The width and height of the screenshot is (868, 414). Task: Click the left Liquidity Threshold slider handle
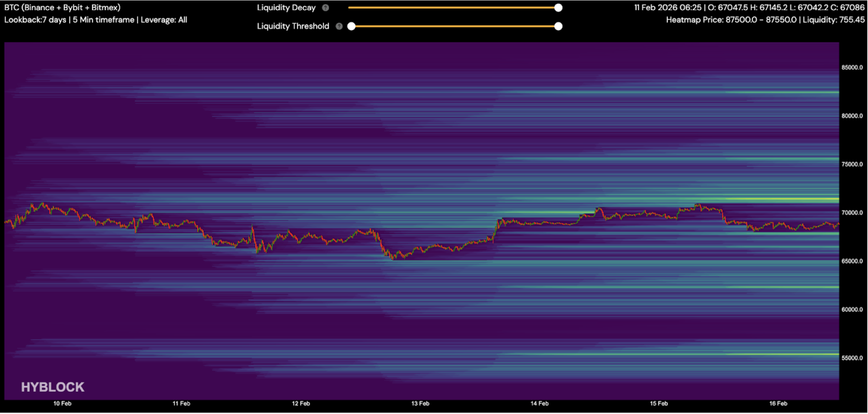pyautogui.click(x=351, y=26)
